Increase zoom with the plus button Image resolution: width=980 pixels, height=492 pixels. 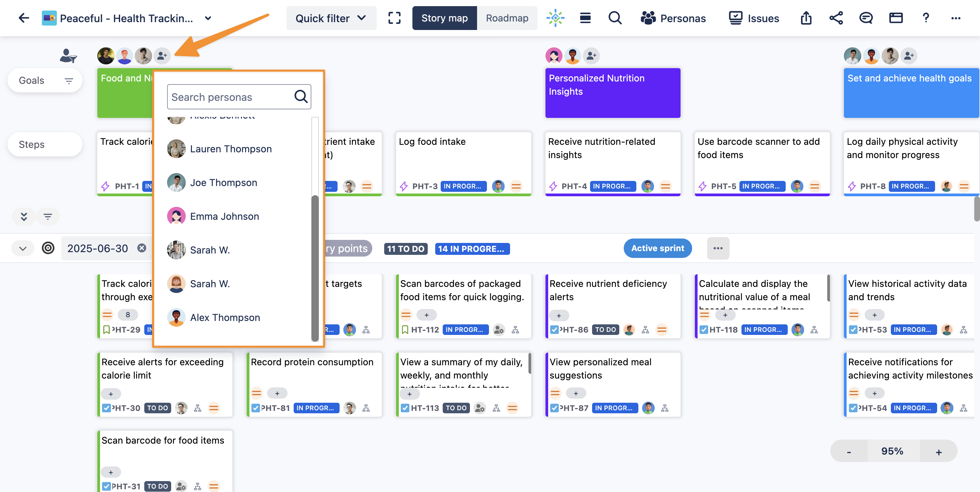tap(938, 452)
